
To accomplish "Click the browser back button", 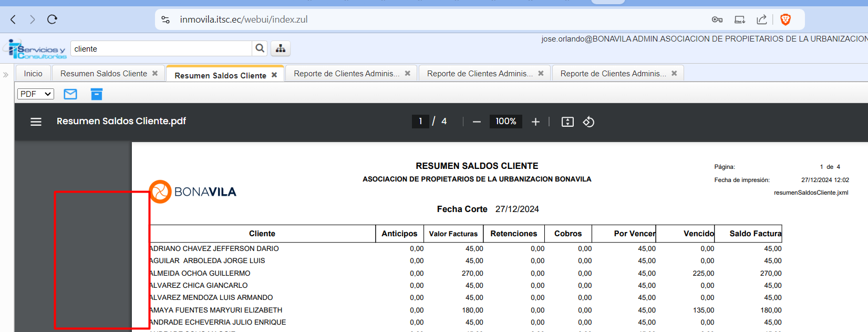I will point(14,19).
